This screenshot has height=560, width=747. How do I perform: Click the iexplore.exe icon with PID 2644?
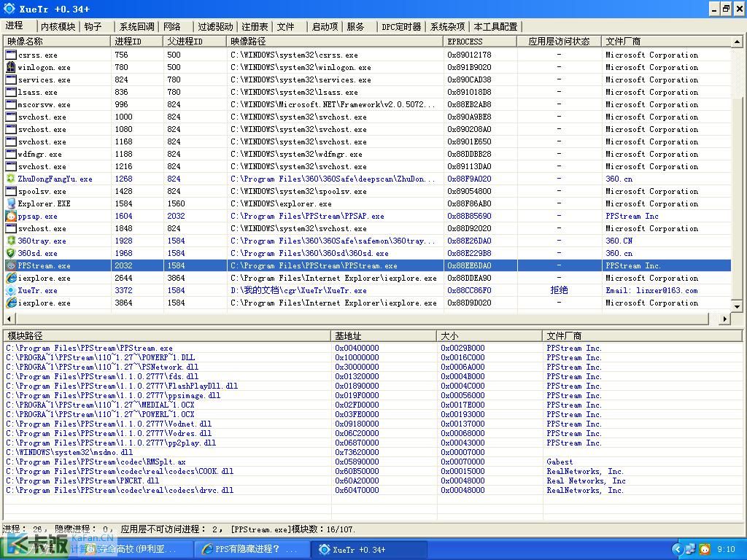10,278
